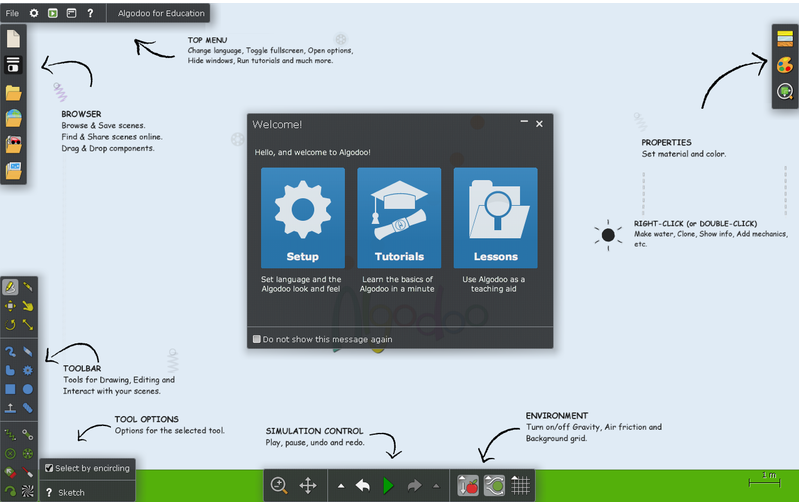
Task: Open the File menu
Action: (12, 13)
